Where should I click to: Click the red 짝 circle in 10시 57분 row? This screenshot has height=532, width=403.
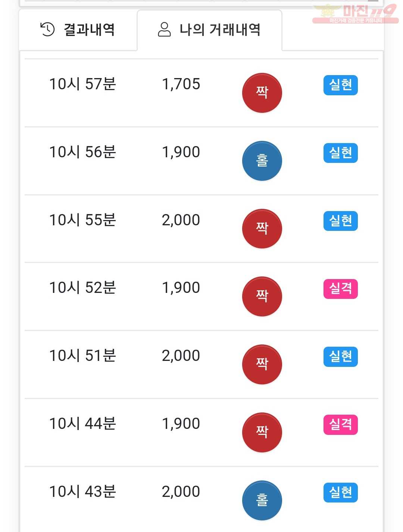tap(262, 93)
